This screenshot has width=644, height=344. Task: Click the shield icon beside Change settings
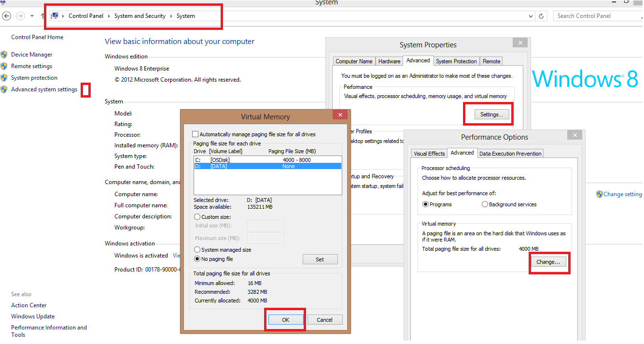point(600,194)
